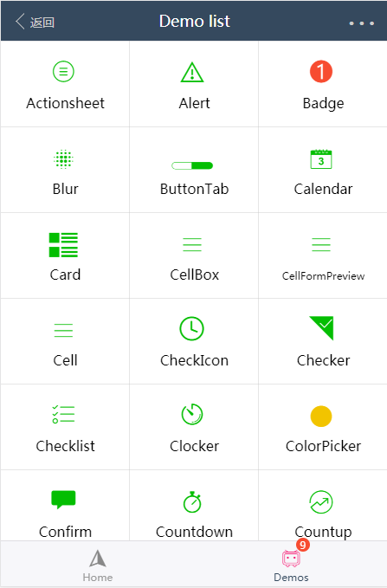Open the ButtonTab toggle bar demo

(194, 170)
